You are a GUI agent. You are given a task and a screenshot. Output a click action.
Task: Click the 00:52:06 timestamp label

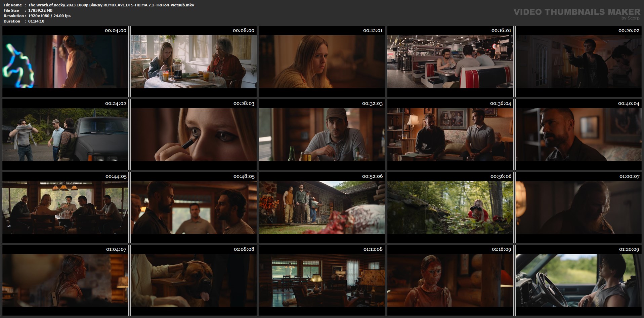tap(372, 176)
